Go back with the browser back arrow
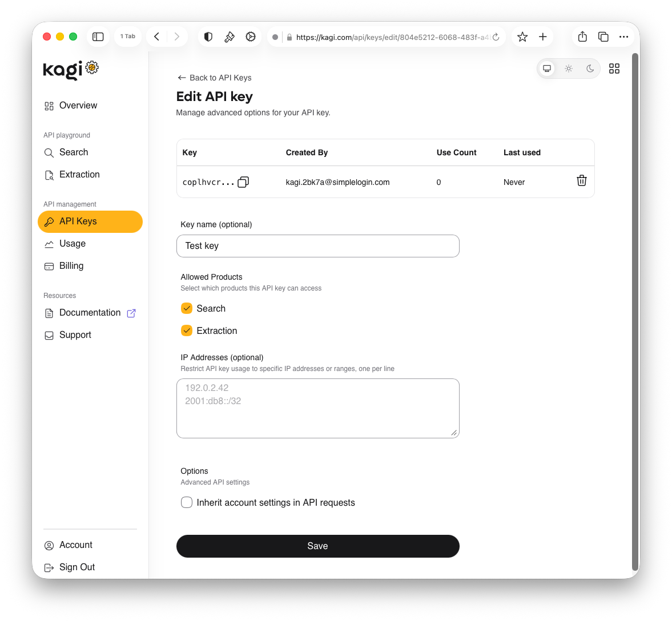The height and width of the screenshot is (621, 672). tap(157, 37)
